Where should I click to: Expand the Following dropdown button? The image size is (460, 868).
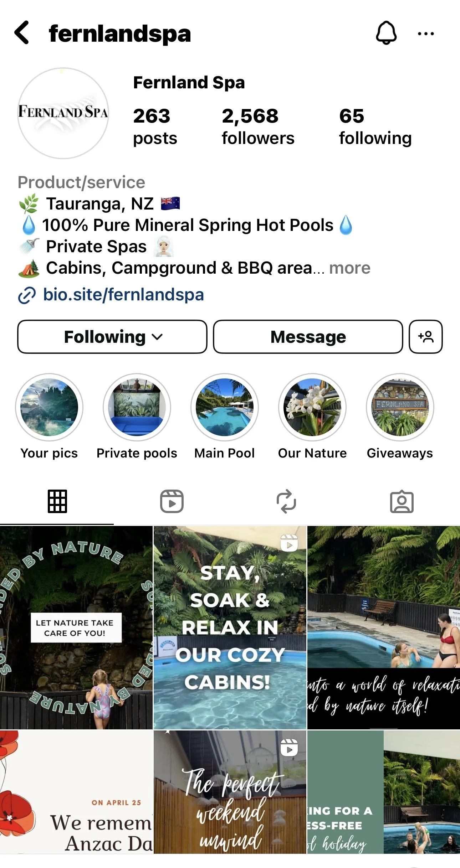click(x=112, y=337)
